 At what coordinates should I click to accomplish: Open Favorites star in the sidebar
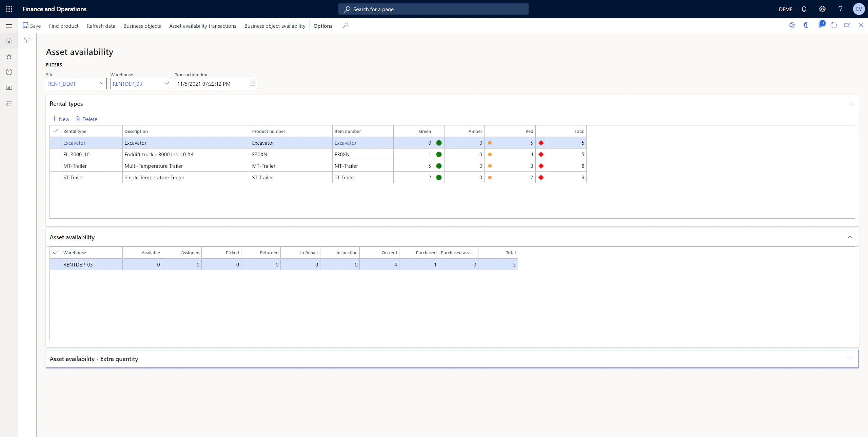click(x=9, y=57)
